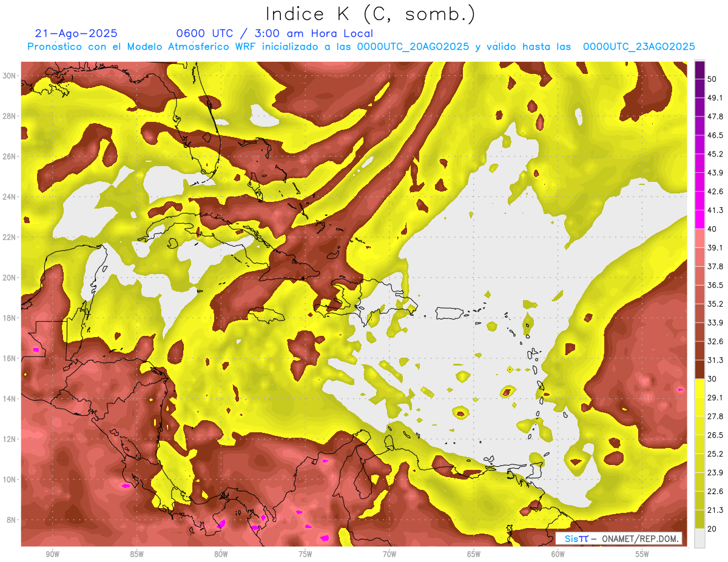728x562 pixels.
Task: Click the longitude axis label '55W'
Action: pyautogui.click(x=642, y=554)
